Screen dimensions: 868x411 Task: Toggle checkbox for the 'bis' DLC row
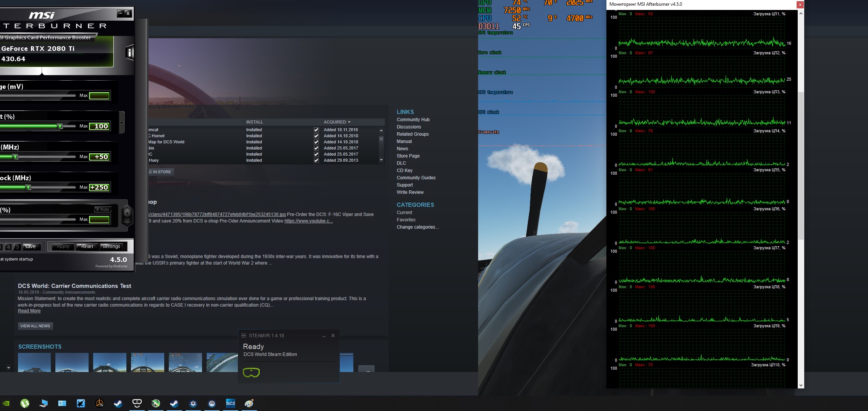coord(316,148)
